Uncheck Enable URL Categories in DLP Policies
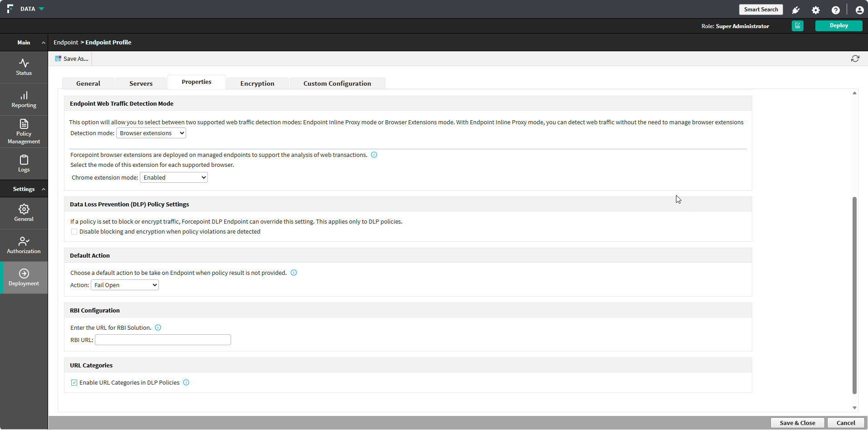Screen dimensions: 868x430 tap(74, 382)
